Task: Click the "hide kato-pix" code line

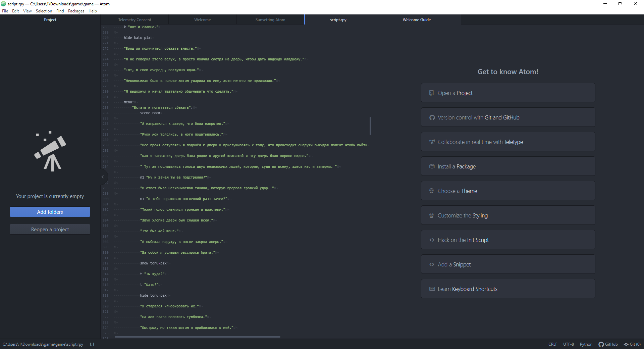Action: (x=137, y=38)
